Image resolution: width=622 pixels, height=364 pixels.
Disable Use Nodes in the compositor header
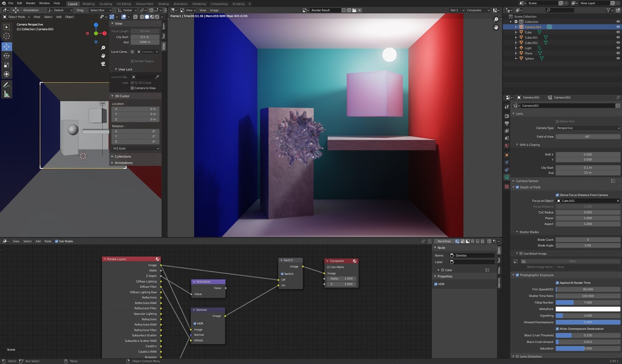point(56,241)
